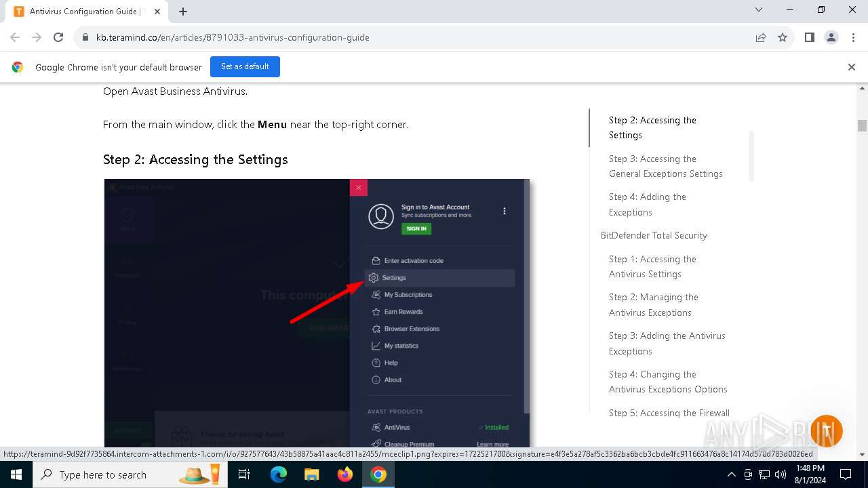
Task: Jump to Step 1: Accessing the Antivirus Settings
Action: 652,266
